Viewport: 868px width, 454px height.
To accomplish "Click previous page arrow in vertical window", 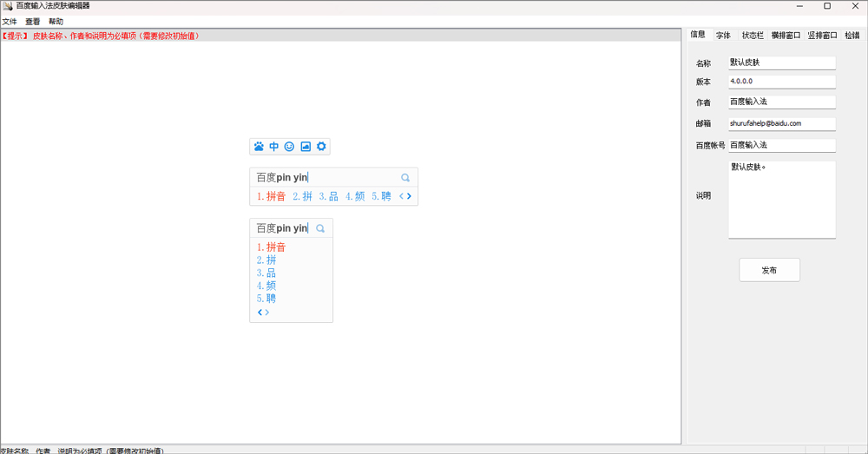I will click(x=260, y=313).
